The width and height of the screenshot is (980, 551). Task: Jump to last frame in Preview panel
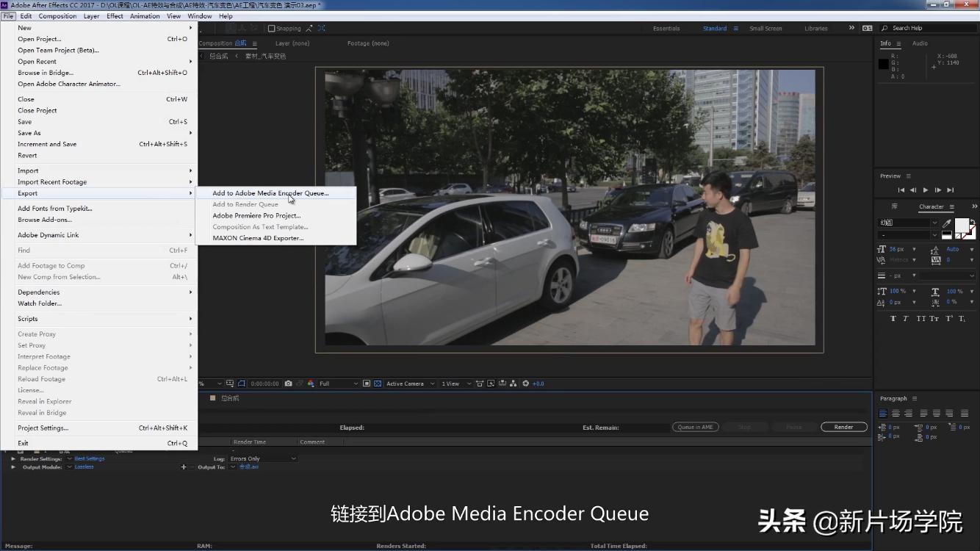click(x=951, y=190)
